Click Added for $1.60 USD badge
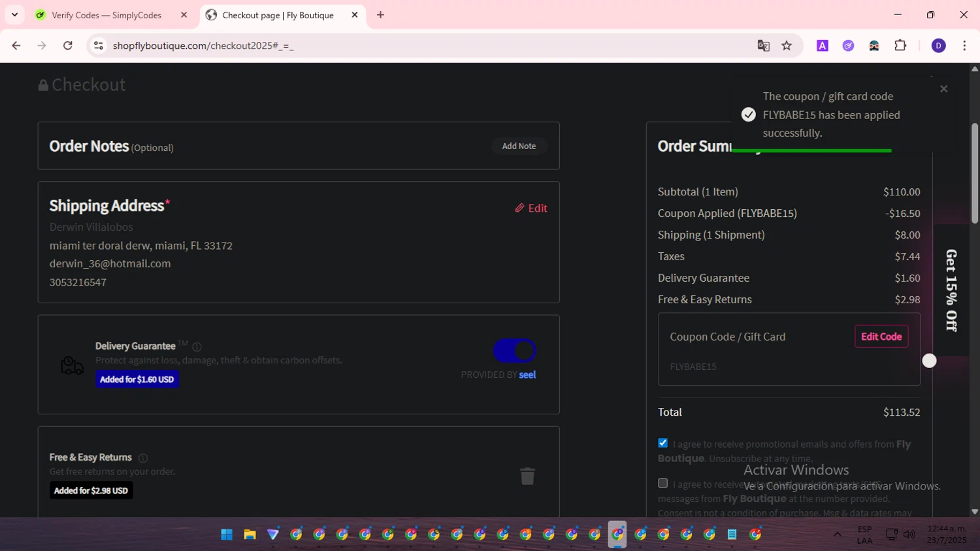This screenshot has height=551, width=980. 137,379
